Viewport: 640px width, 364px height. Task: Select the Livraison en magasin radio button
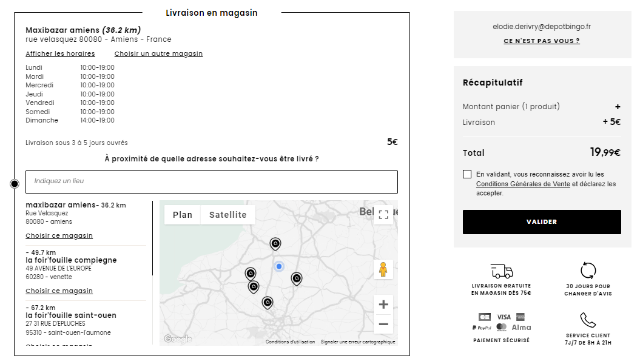point(15,184)
